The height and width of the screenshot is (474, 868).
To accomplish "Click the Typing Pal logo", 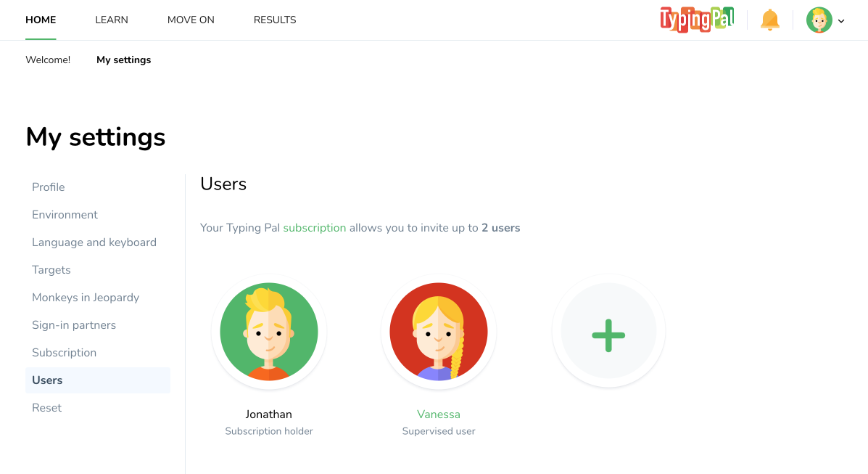I will 696,20.
